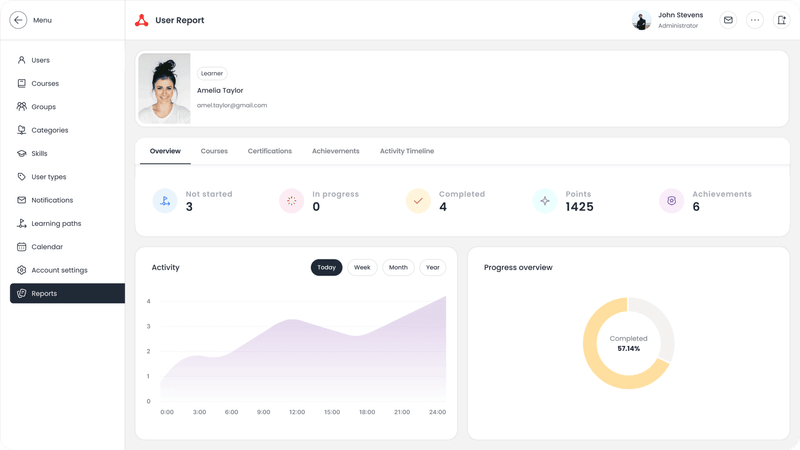This screenshot has width=800, height=450.
Task: Click the back arrow Menu icon
Action: click(18, 20)
